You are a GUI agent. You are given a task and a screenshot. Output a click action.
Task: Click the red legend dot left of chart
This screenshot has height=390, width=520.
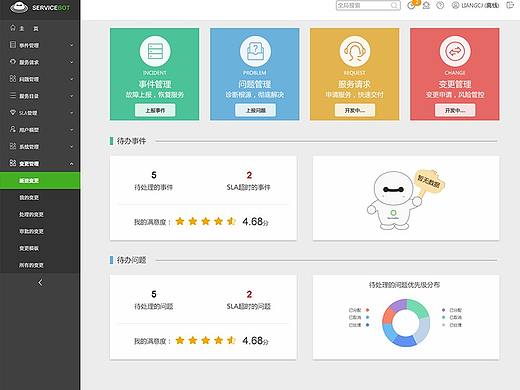[367, 310]
